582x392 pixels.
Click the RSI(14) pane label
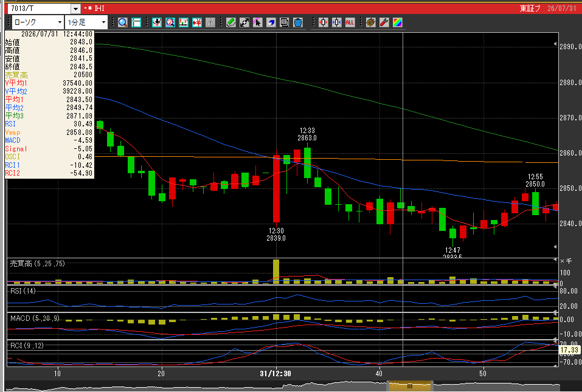(x=23, y=291)
